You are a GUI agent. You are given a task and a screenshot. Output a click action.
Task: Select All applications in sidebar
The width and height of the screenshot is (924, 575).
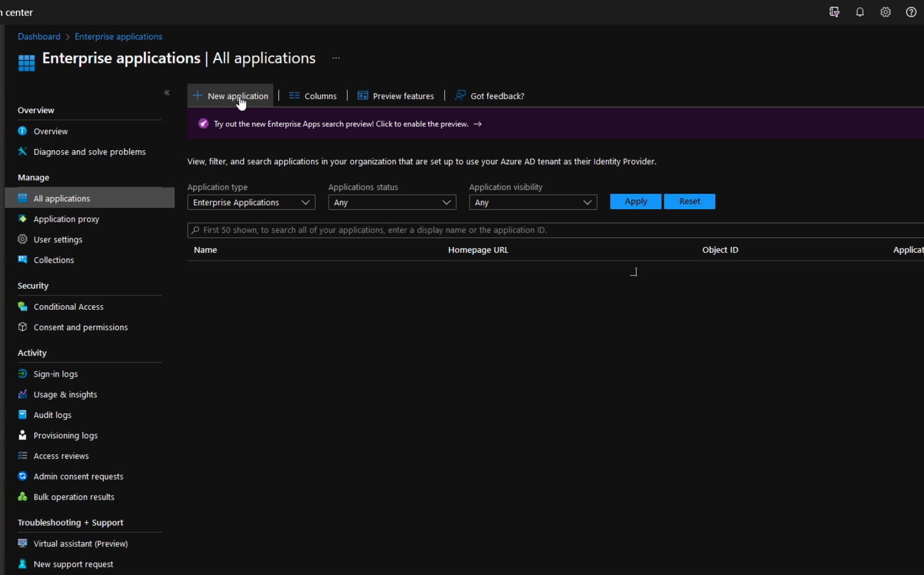[x=90, y=198]
